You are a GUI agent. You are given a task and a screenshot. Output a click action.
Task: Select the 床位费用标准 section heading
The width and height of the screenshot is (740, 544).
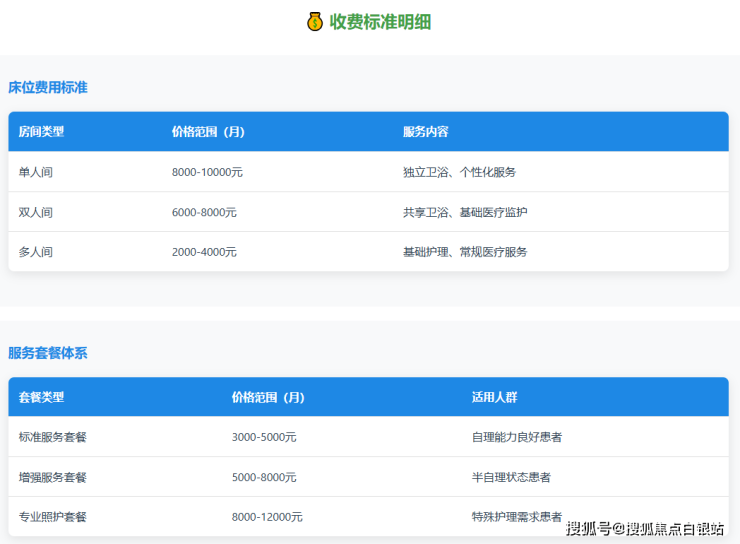click(48, 88)
